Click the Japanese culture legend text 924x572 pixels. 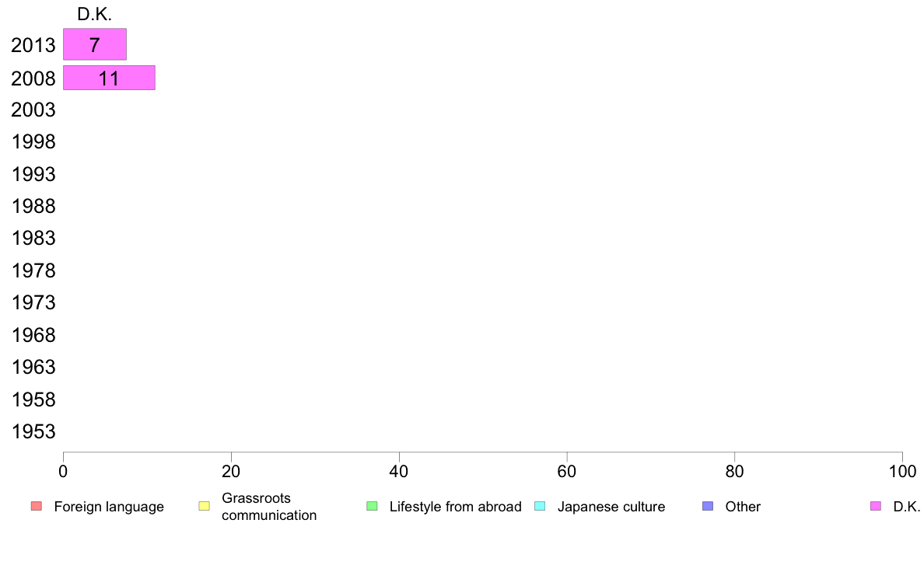[x=611, y=507]
